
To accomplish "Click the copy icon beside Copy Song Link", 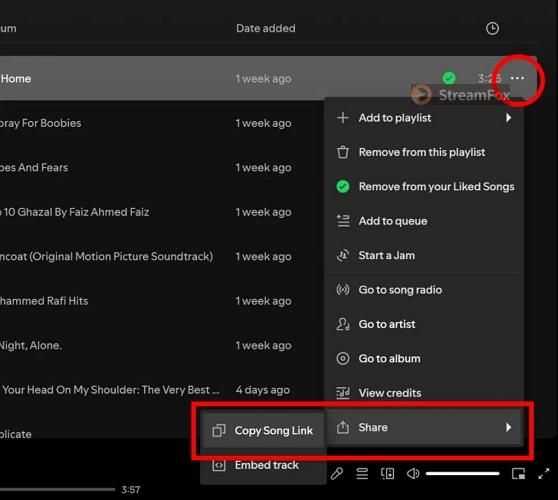I will tap(219, 430).
